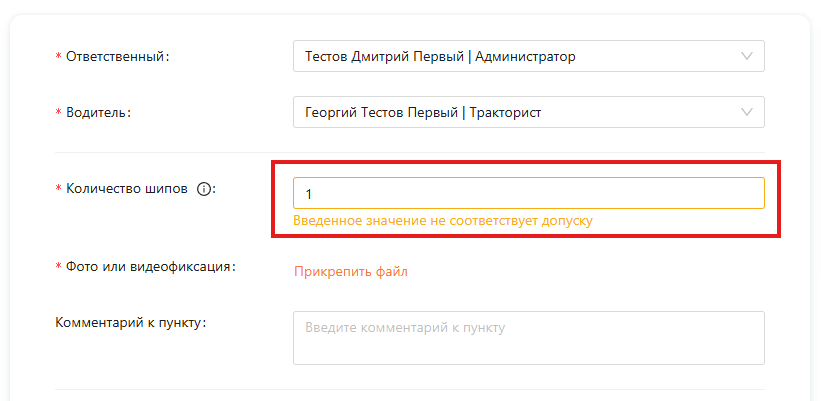The image size is (821, 401).
Task: Click the Количество шипов label text
Action: 126,188
